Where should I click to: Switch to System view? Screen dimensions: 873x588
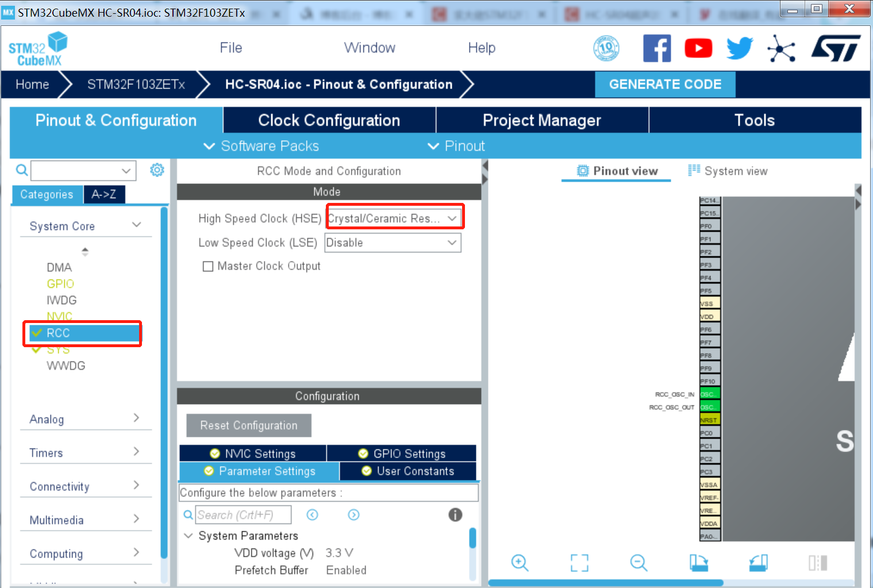pos(728,171)
